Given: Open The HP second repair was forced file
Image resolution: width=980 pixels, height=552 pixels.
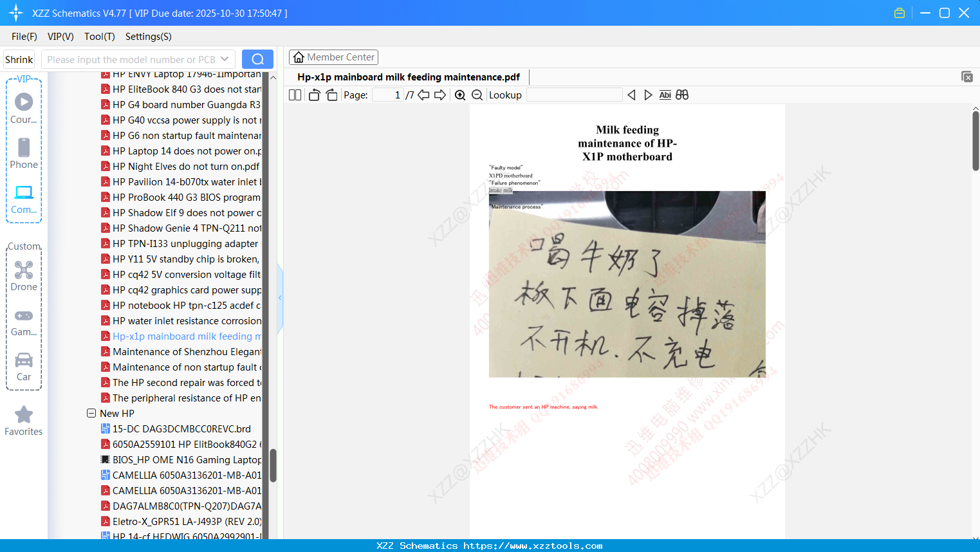Looking at the screenshot, I should tap(181, 383).
